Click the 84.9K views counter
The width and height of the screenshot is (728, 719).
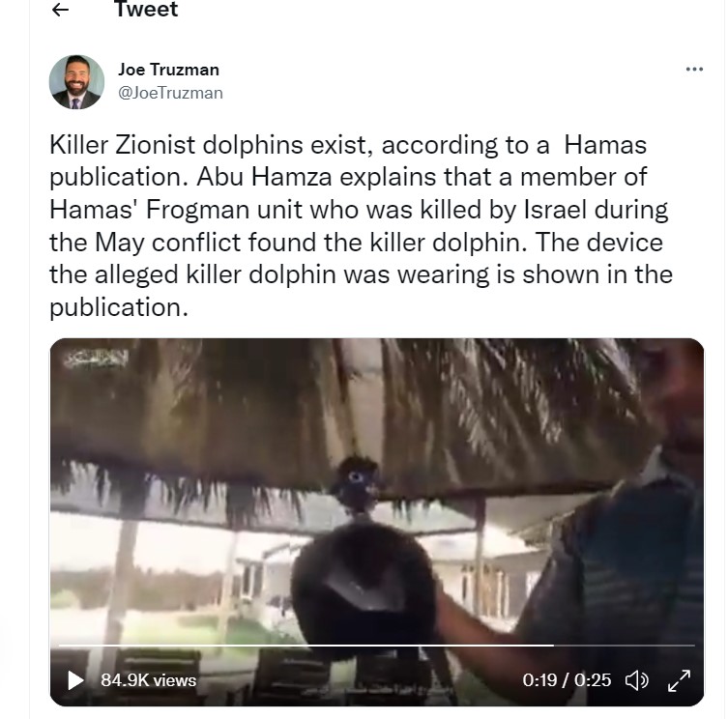click(148, 680)
